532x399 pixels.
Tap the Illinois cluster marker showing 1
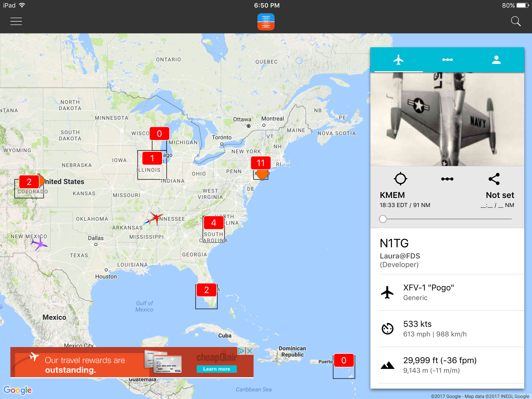152,158
